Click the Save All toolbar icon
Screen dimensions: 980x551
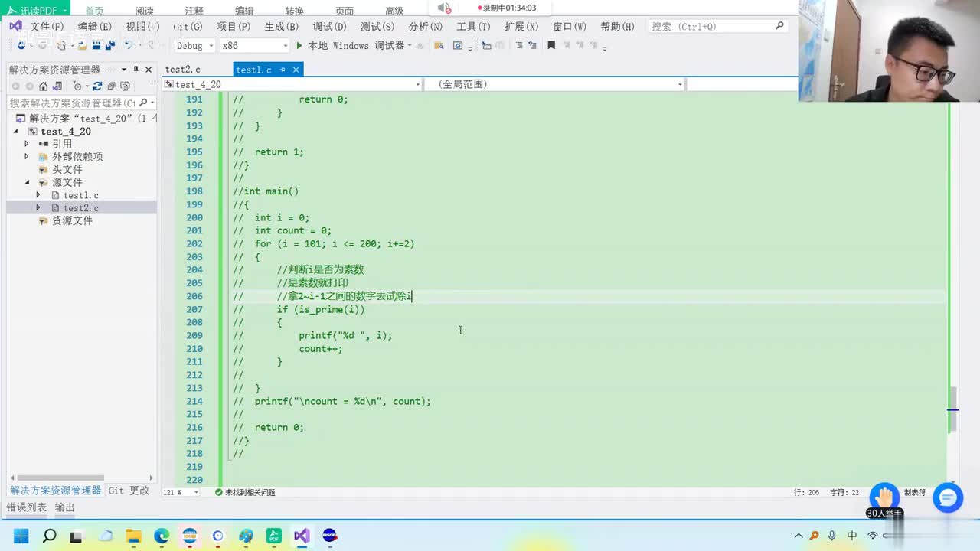click(110, 46)
